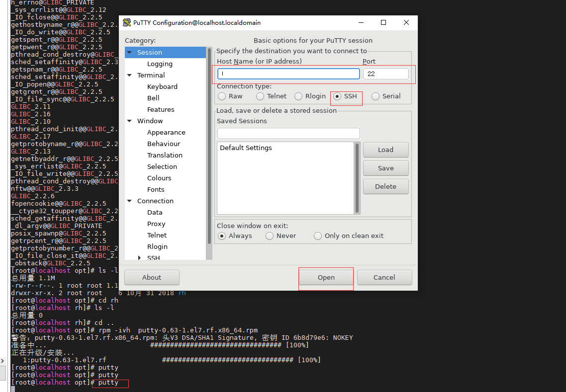Click the terminal's left edge arrow
Image resolution: width=566 pixels, height=392 pixels.
point(2,361)
